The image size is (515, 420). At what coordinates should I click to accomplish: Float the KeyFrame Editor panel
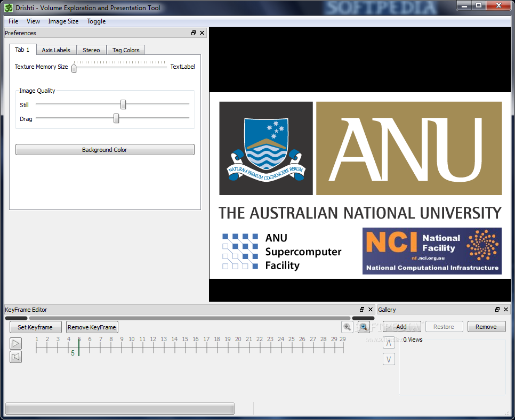(x=362, y=309)
